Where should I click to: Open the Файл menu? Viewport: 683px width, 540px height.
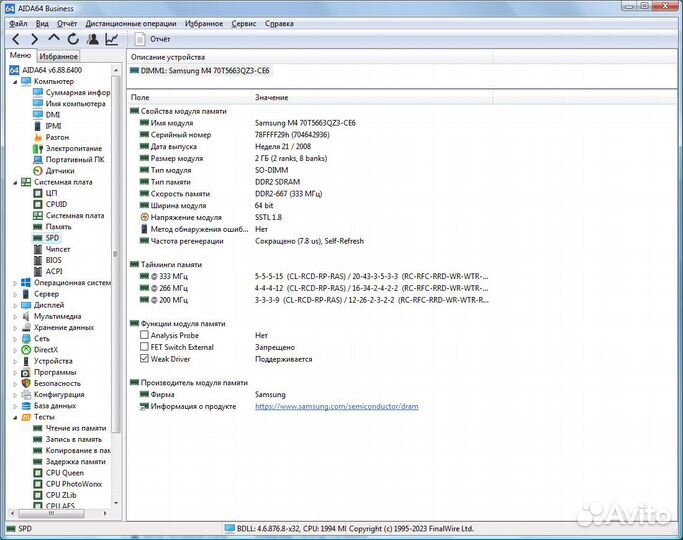pos(18,24)
